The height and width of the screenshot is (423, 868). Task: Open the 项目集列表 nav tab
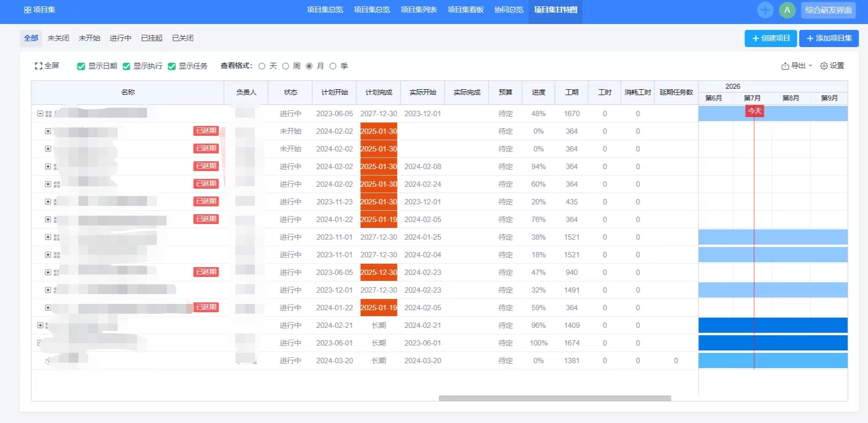click(419, 10)
